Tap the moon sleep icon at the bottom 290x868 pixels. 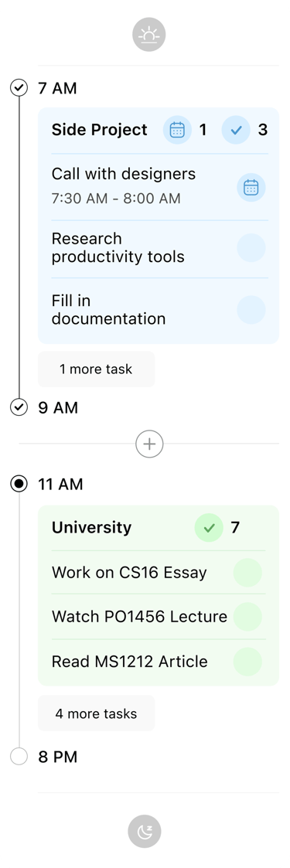(x=145, y=831)
